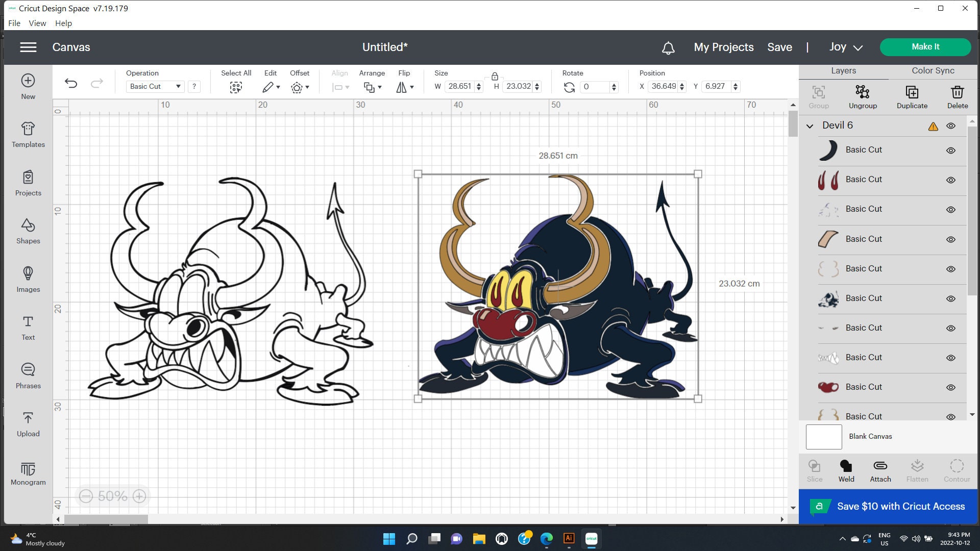Click the 50% zoom level label
The image size is (980, 551).
112,496
